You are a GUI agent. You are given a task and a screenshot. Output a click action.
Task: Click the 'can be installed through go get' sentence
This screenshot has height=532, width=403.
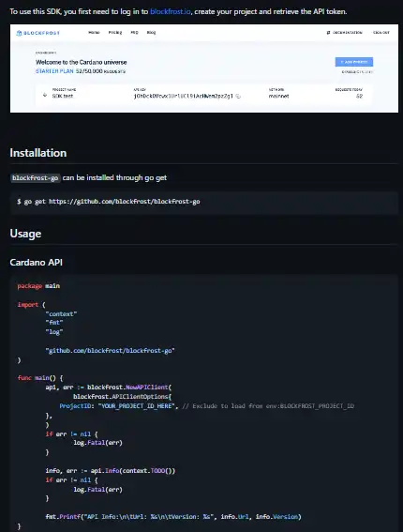(x=114, y=177)
